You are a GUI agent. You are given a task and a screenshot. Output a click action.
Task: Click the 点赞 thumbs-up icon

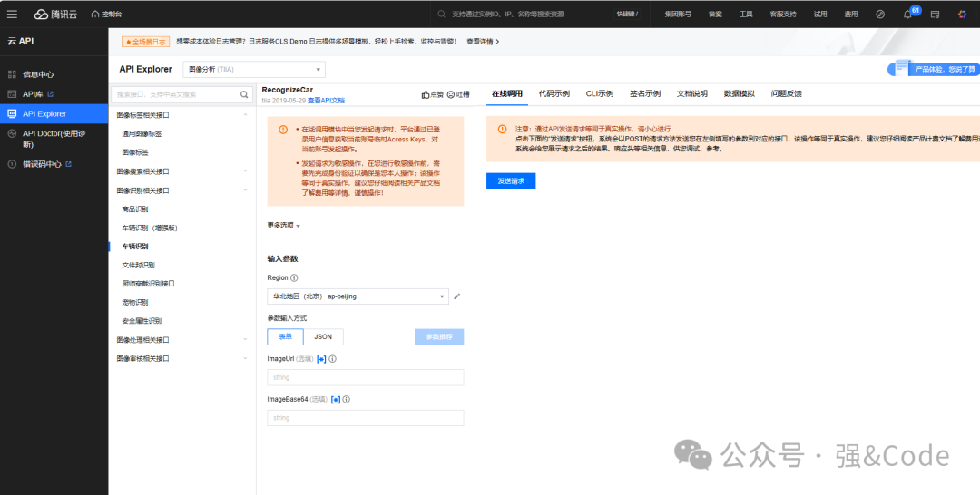[426, 95]
